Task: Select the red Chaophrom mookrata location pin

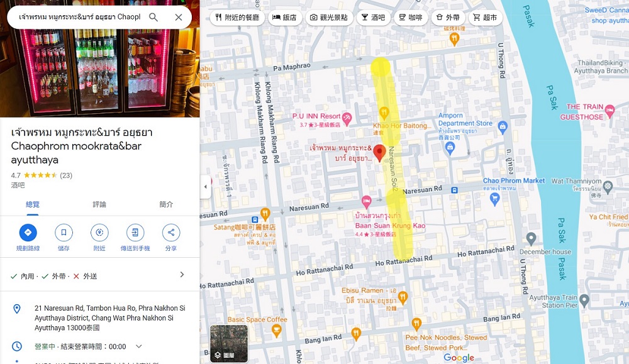Action: [379, 153]
